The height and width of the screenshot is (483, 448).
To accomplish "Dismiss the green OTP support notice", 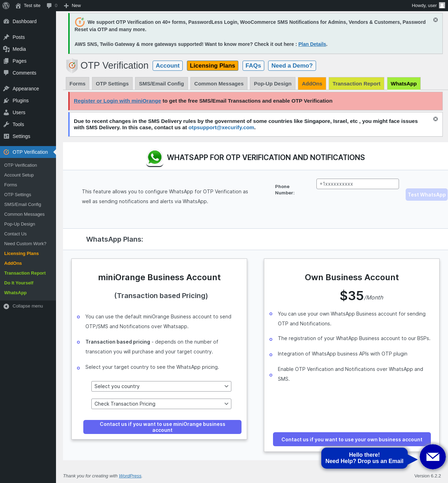I will (435, 20).
